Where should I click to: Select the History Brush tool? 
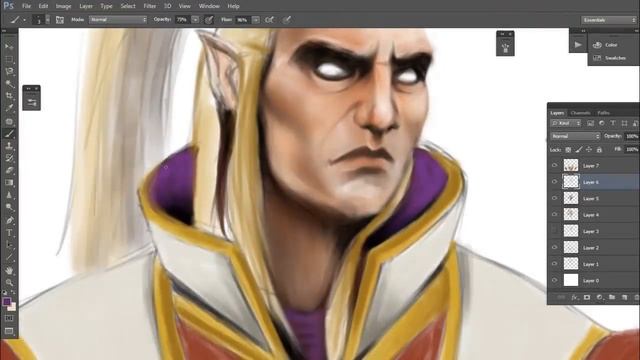tap(9, 158)
